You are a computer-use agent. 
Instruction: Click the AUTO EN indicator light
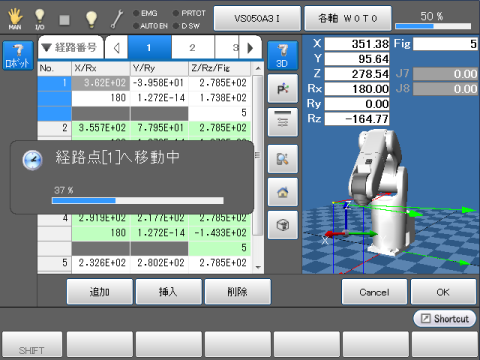point(136,26)
